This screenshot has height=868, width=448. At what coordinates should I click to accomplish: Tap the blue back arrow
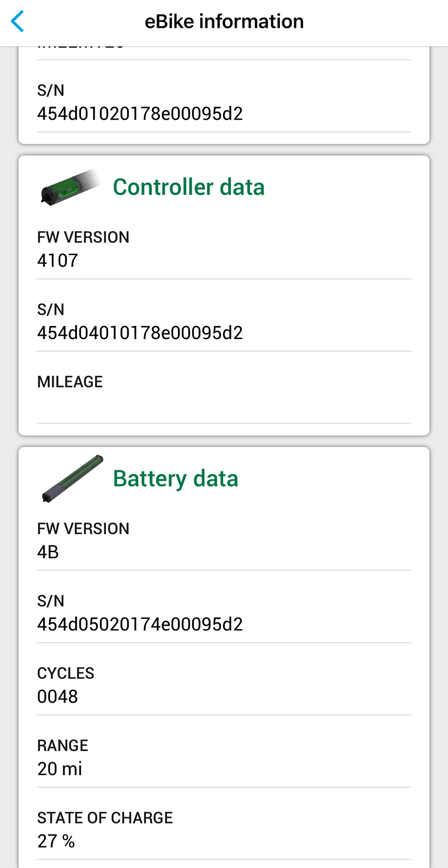(x=17, y=21)
